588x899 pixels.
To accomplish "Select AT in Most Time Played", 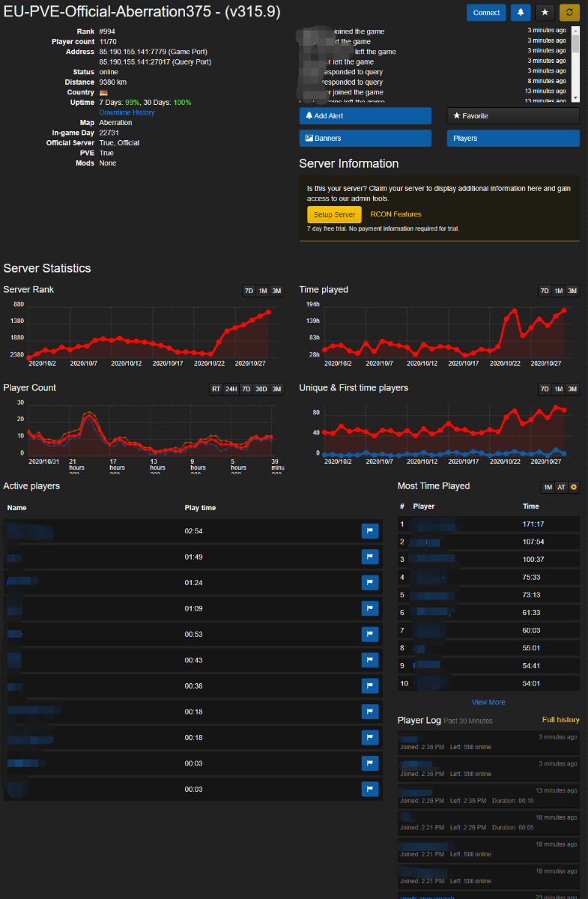I will 561,488.
